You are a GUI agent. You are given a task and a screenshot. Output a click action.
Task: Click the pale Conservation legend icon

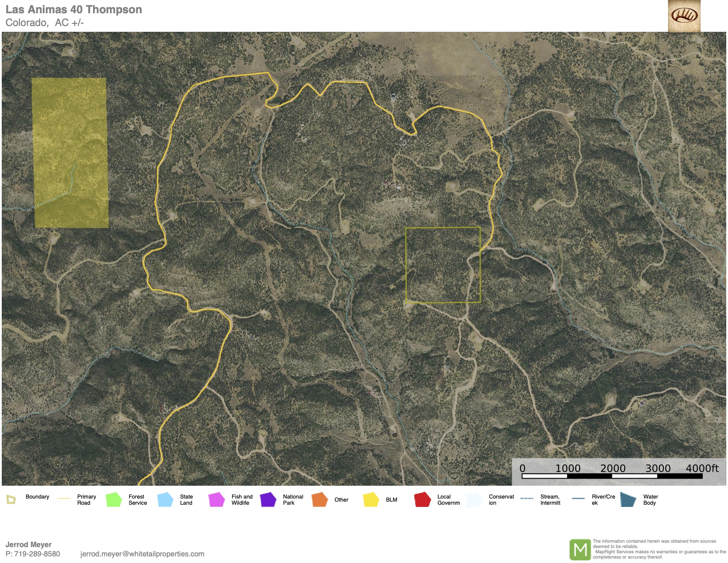(474, 499)
